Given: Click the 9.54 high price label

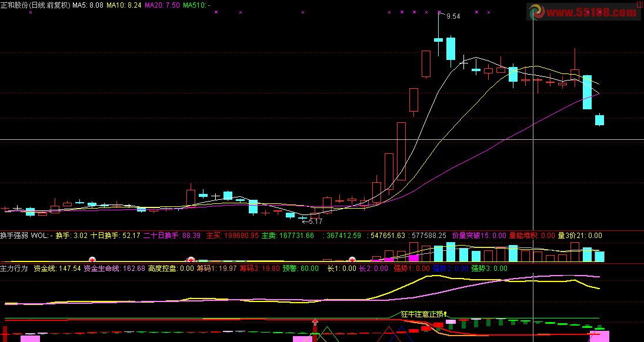Looking at the screenshot, I should pos(453,16).
